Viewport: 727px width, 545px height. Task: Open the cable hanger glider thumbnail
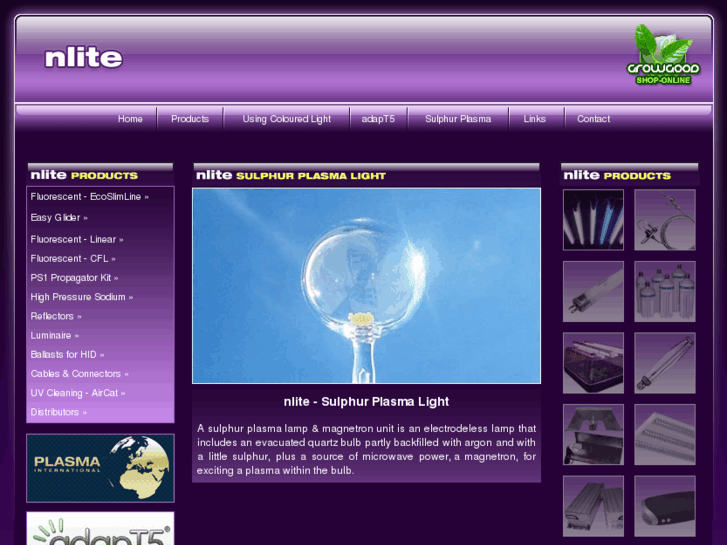665,220
